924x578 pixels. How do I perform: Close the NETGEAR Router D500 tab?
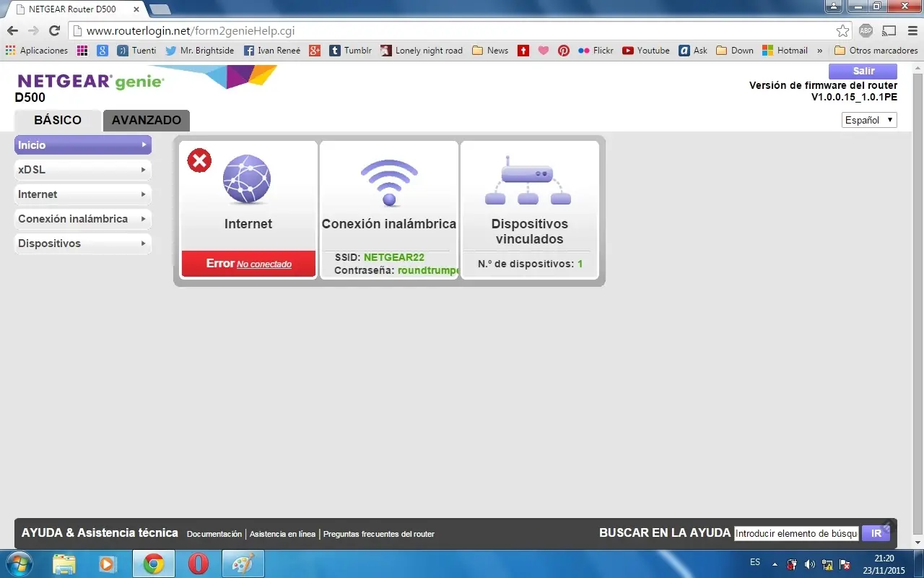pyautogui.click(x=136, y=9)
